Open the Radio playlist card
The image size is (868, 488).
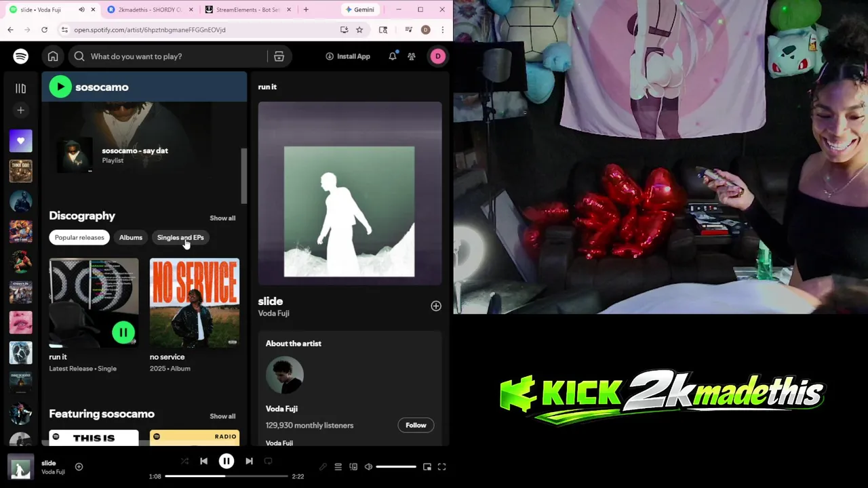(195, 438)
